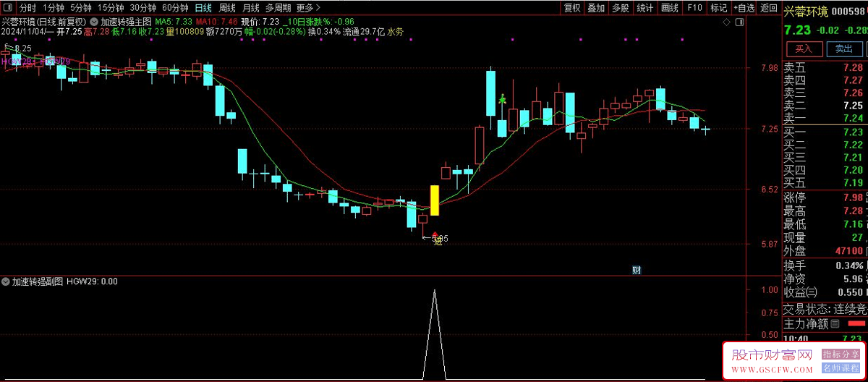Expand the 加速转强主图 indicator dropdown arrow
The height and width of the screenshot is (382, 868).
[95, 22]
